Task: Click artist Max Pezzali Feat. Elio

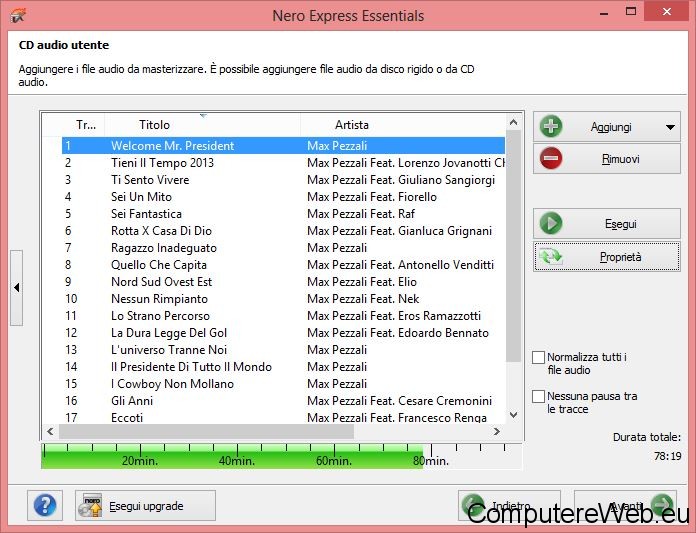Action: (x=362, y=282)
